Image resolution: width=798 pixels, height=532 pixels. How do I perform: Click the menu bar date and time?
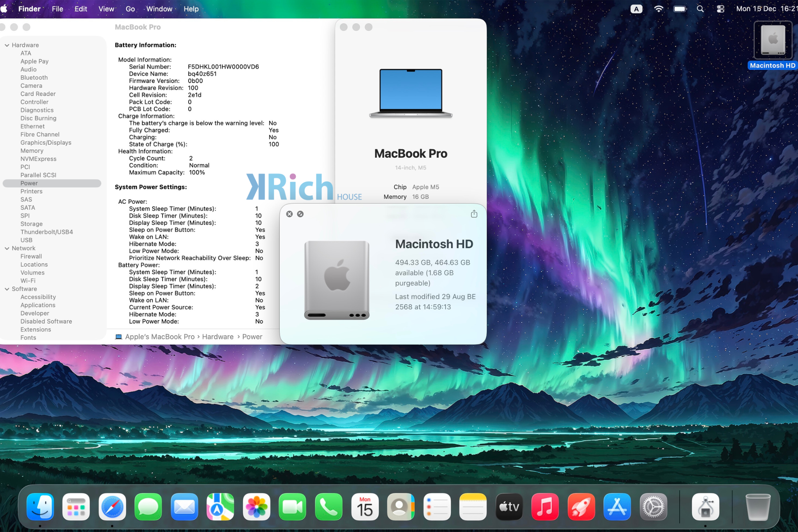(766, 9)
